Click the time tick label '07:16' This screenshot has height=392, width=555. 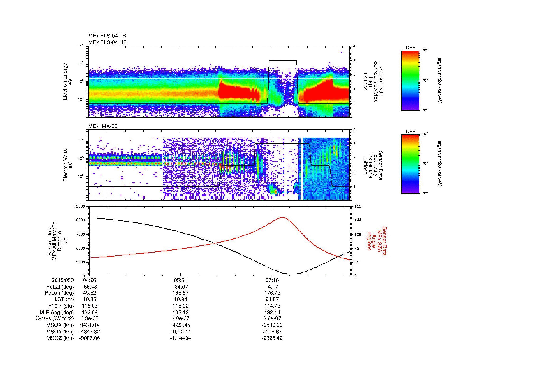pos(272,280)
